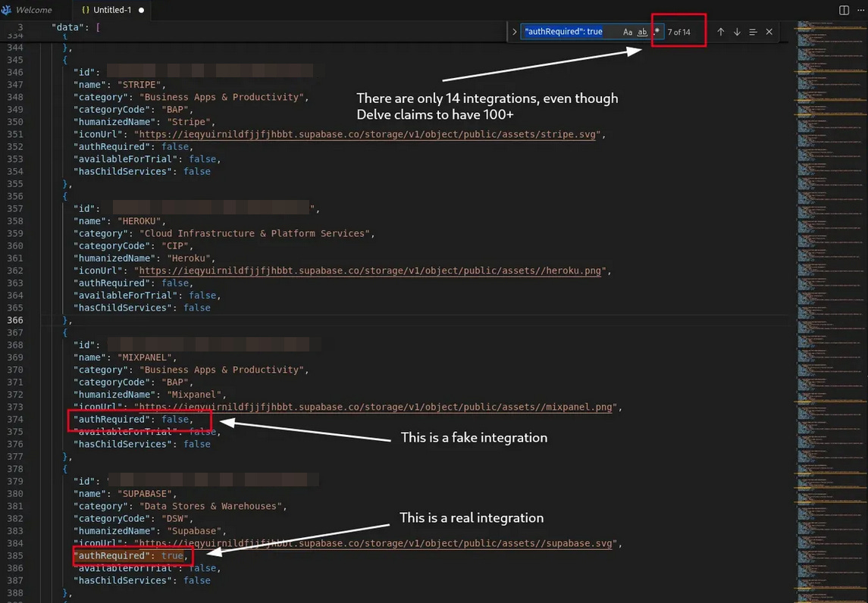868x603 pixels.
Task: Go to previous match with up arrow
Action: pos(721,32)
